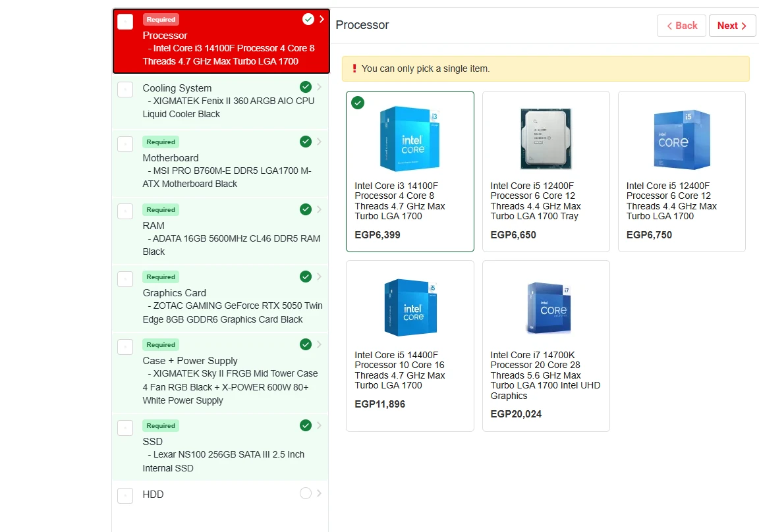Image resolution: width=759 pixels, height=532 pixels.
Task: Click the green checkmark on Cooling System
Action: point(305,87)
